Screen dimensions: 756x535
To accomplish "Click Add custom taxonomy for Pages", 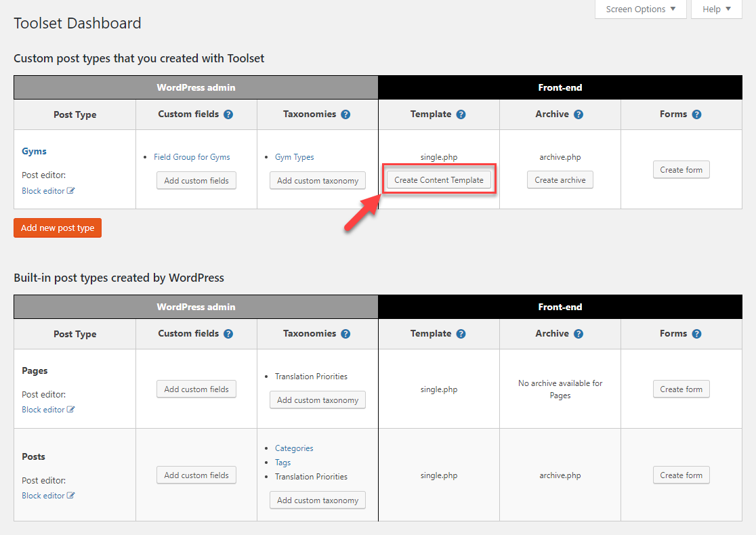I will (x=318, y=400).
